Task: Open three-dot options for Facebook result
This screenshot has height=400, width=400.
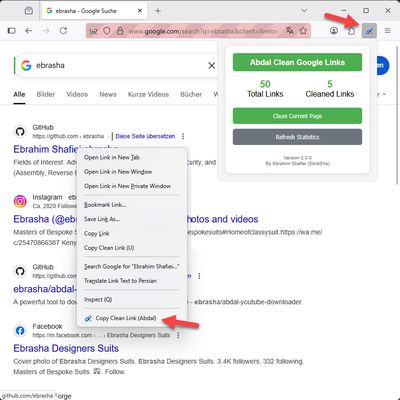Action: 178,335
